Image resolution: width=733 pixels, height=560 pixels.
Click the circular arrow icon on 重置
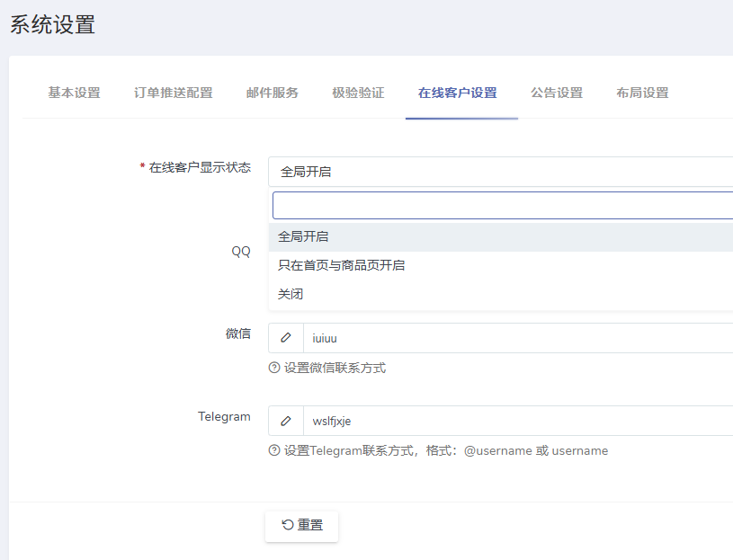(288, 525)
